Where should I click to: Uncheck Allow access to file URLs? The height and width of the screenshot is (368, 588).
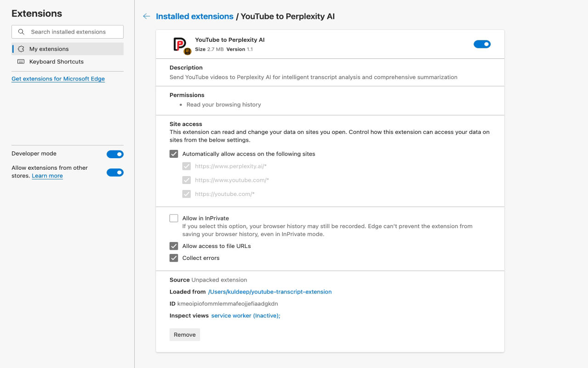(174, 246)
